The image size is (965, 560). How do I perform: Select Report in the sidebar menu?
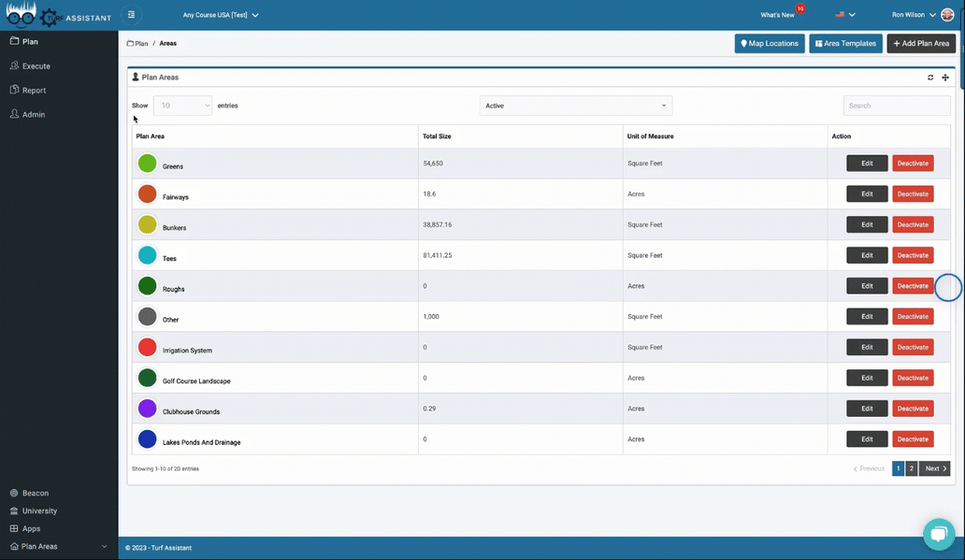34,91
